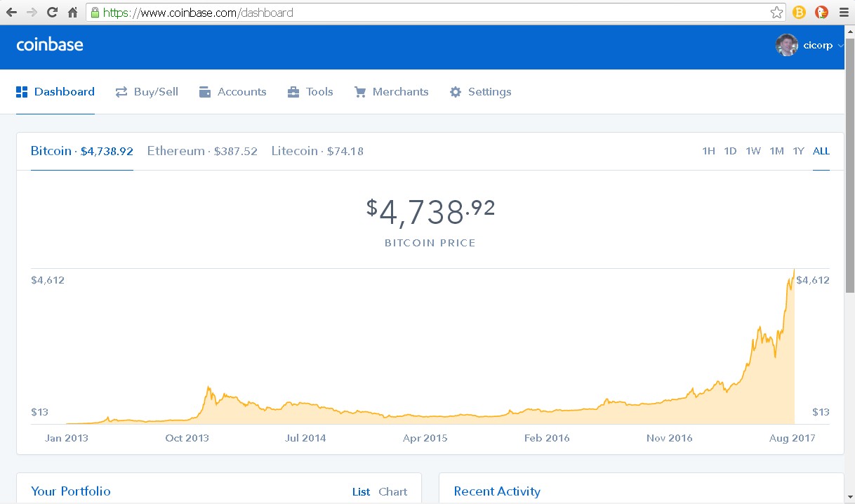Switch chart range to 1M
855x504 pixels.
(x=776, y=151)
